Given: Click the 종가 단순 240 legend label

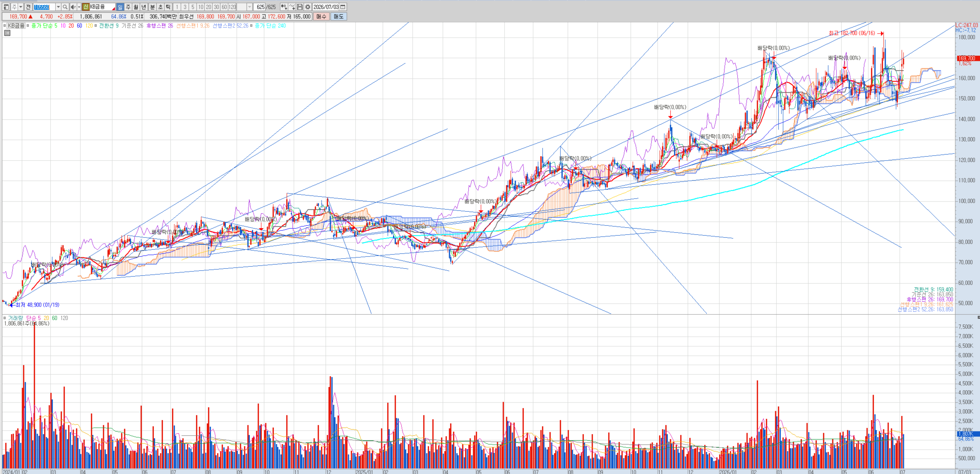Looking at the screenshot, I should (x=270, y=25).
